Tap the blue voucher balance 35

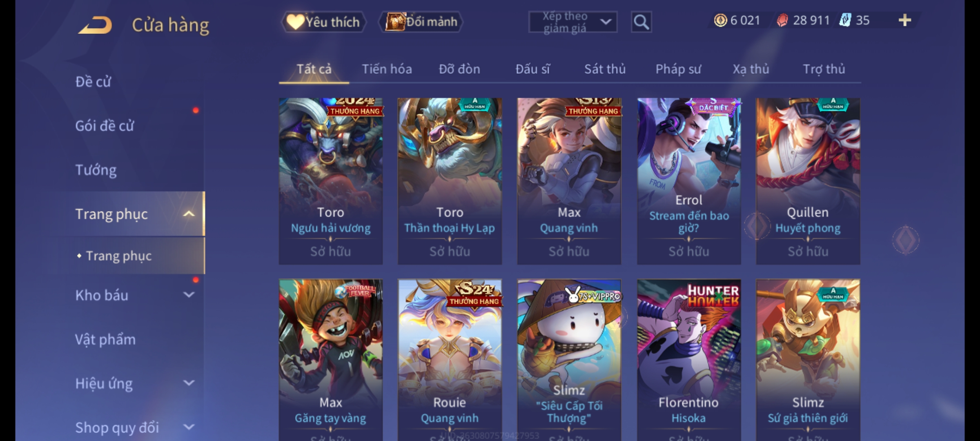click(x=855, y=20)
